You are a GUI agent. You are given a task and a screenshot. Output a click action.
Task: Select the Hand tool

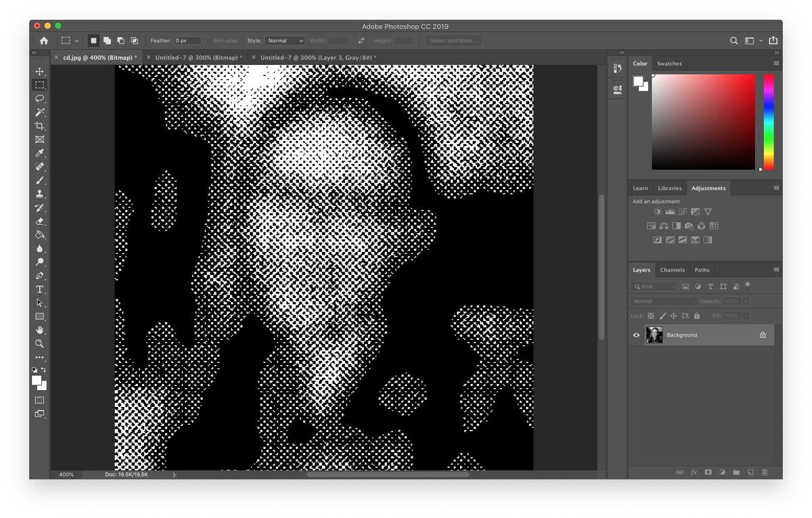click(40, 330)
